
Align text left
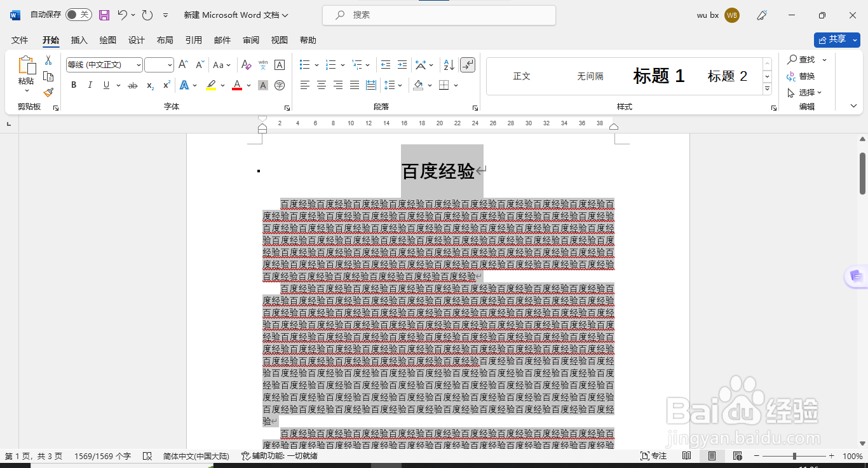(x=305, y=85)
